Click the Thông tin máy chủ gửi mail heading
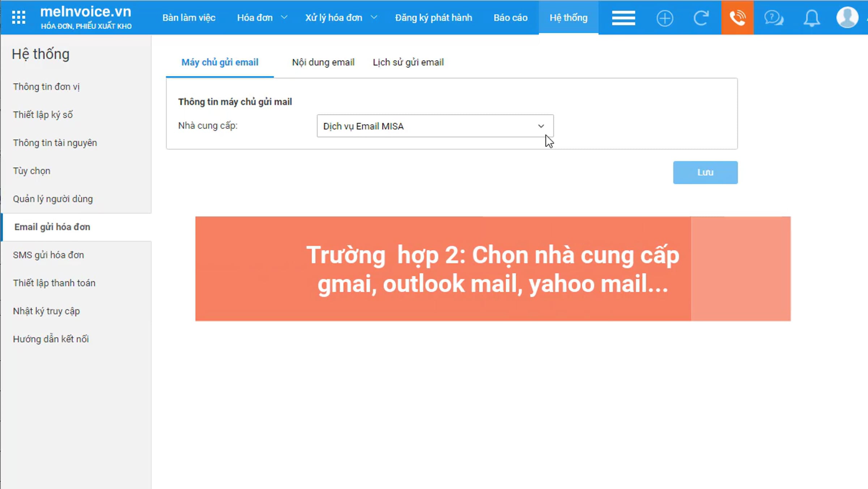 pos(235,102)
